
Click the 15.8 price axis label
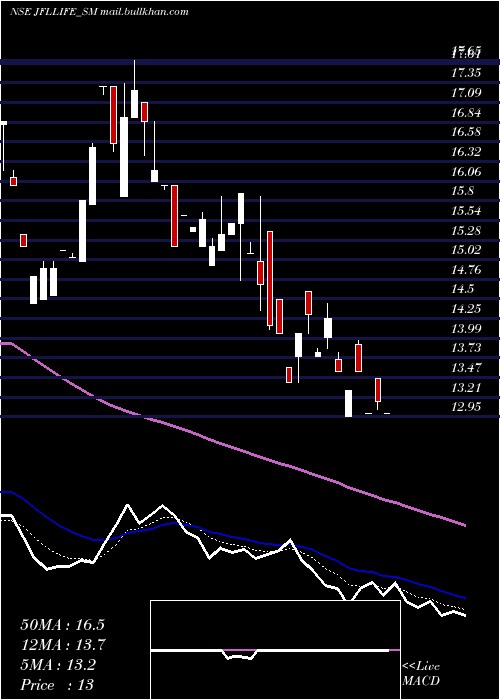pos(462,191)
